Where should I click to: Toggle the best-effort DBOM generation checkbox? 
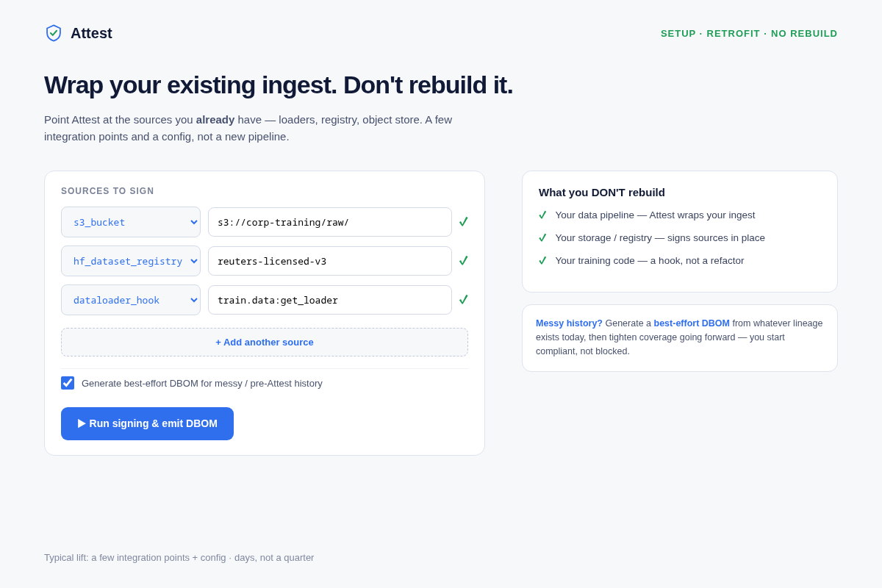(x=68, y=383)
